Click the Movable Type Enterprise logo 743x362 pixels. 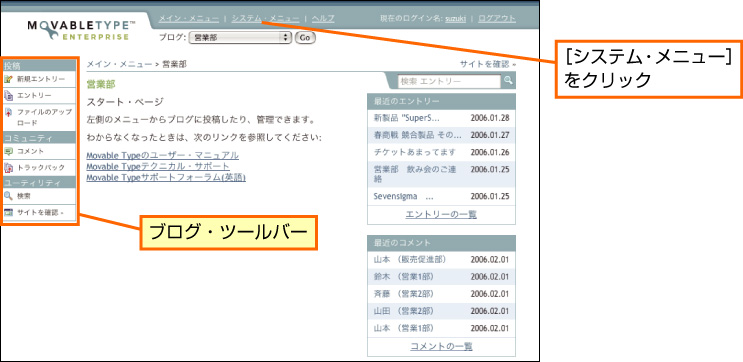point(82,29)
